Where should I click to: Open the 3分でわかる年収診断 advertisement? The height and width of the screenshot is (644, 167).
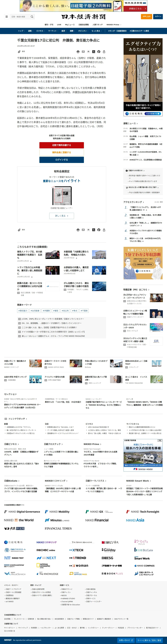(x=143, y=263)
